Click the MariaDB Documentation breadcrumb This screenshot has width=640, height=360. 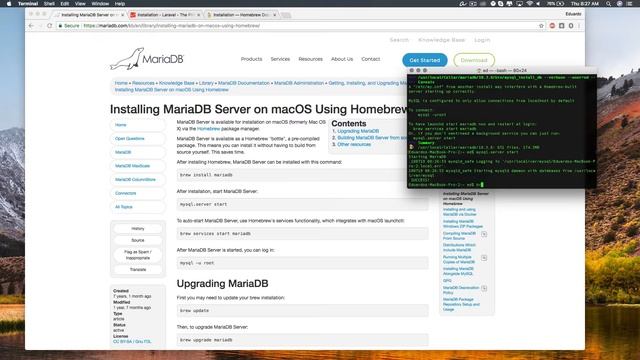pos(244,83)
